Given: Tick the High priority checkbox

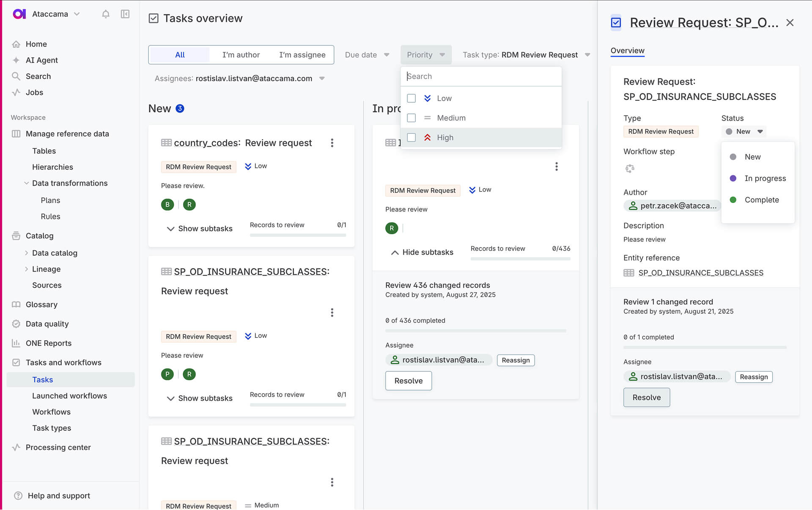Looking at the screenshot, I should point(411,137).
